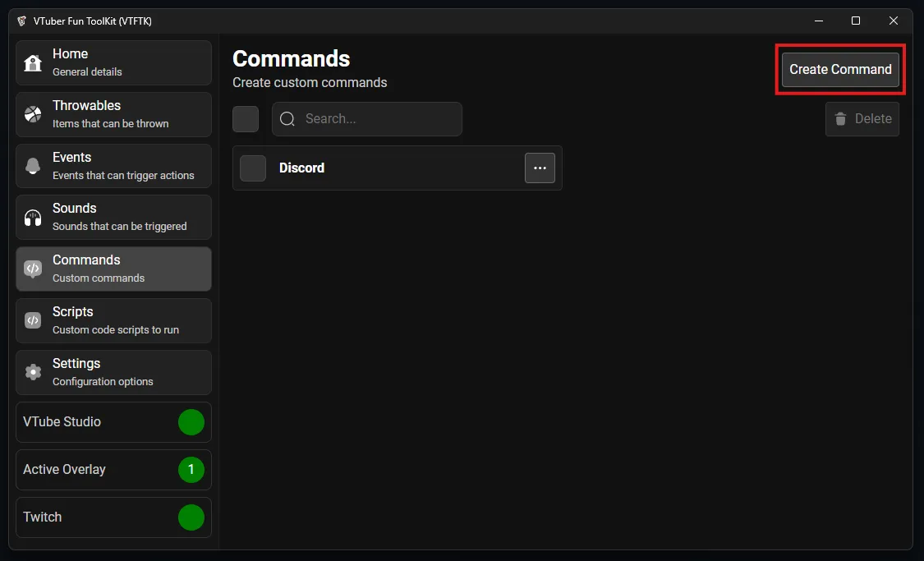Tick the Discord command checkbox

pos(253,168)
